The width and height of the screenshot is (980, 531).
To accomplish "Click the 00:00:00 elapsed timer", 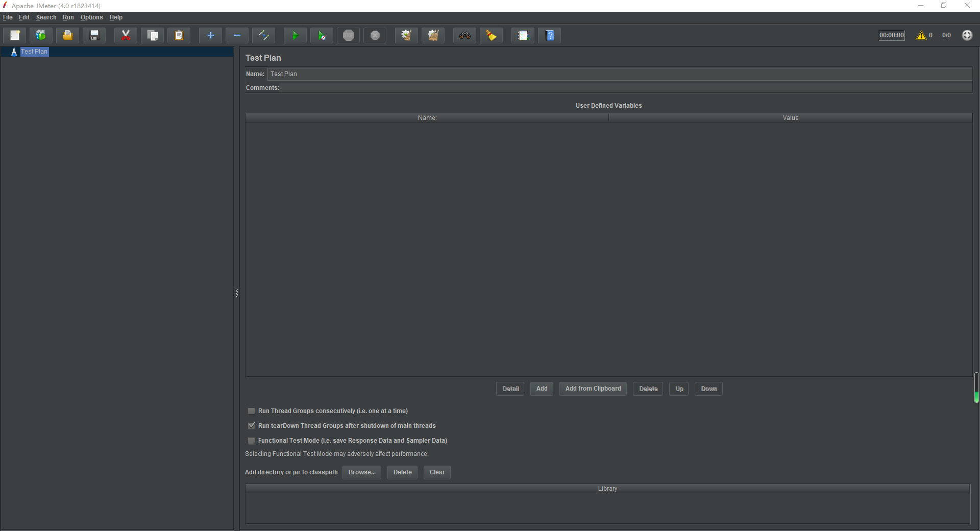I will coord(892,35).
